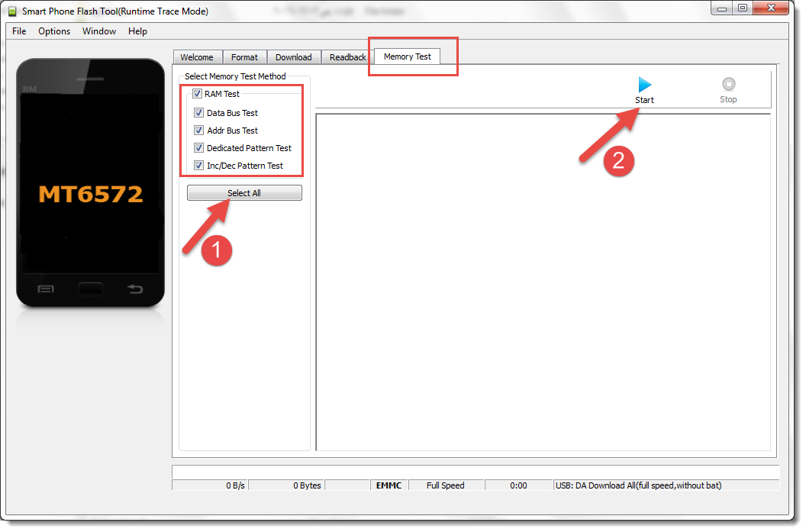Toggle the RAM Test checkbox
806x532 pixels.
[x=198, y=94]
